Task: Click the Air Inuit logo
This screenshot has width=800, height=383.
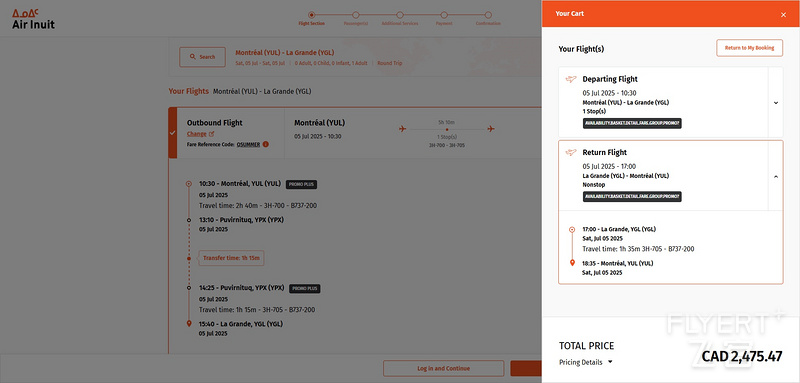Action: click(x=33, y=19)
